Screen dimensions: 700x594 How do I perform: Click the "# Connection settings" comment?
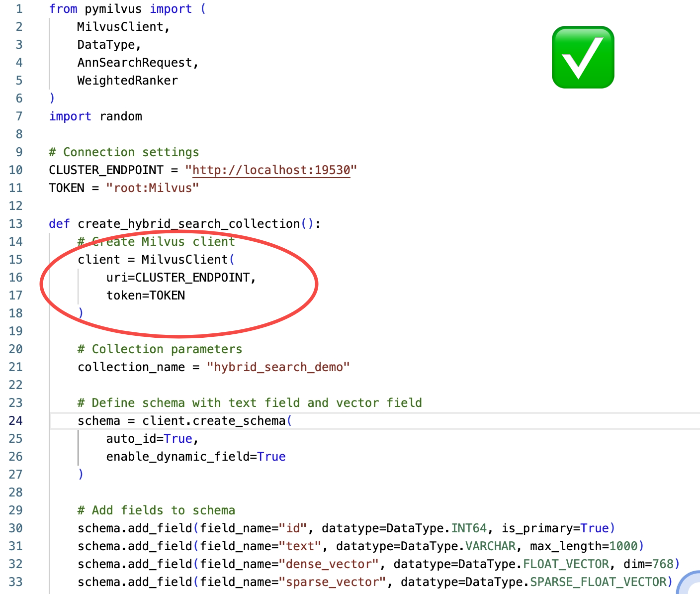pos(124,152)
